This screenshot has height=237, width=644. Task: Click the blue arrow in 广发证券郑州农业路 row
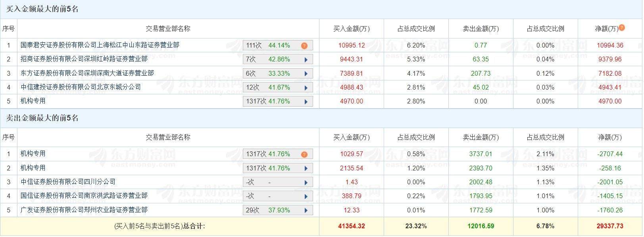tap(306, 210)
